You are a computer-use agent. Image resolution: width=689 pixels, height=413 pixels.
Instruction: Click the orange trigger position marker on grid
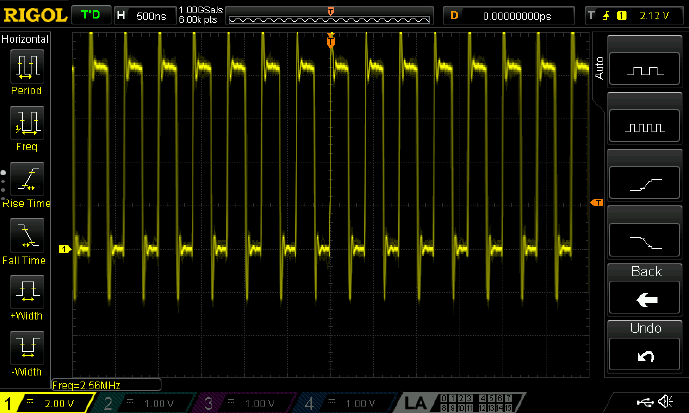coord(331,41)
